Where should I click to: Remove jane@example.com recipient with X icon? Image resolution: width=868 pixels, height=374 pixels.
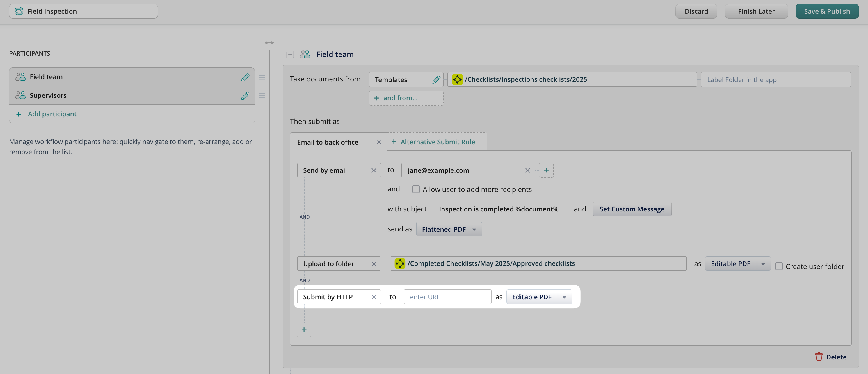click(527, 170)
